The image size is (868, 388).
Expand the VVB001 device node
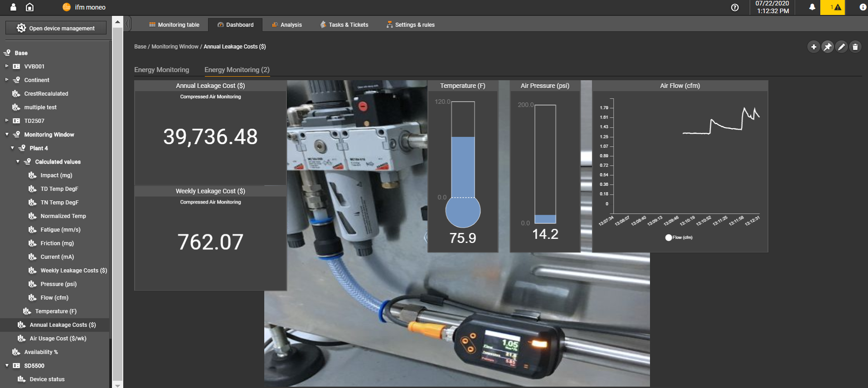(x=7, y=66)
